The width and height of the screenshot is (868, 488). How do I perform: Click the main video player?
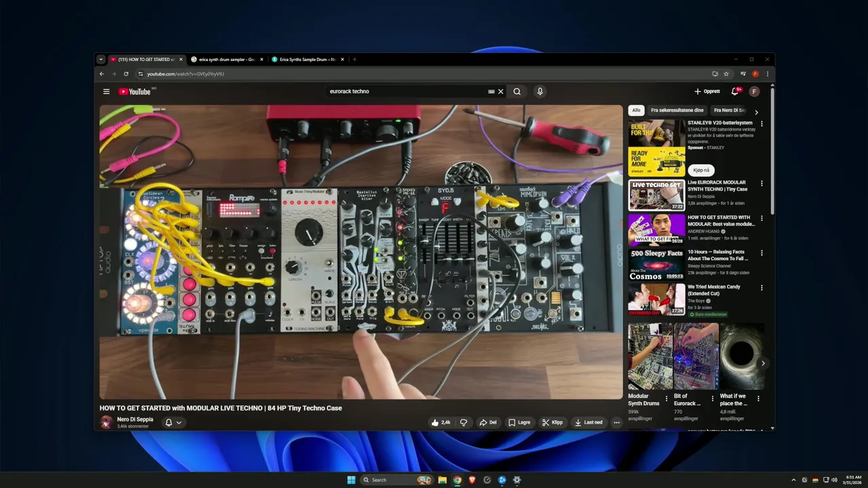(361, 251)
